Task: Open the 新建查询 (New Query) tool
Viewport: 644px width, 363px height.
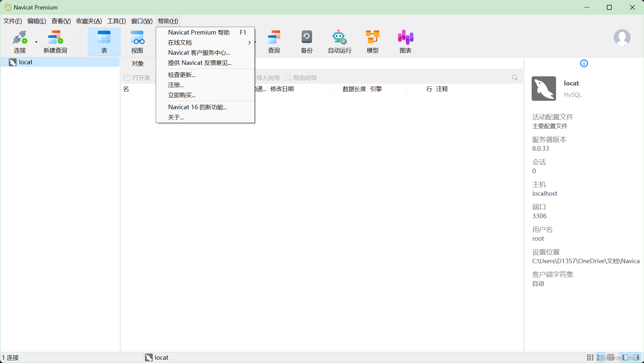Action: tap(55, 41)
